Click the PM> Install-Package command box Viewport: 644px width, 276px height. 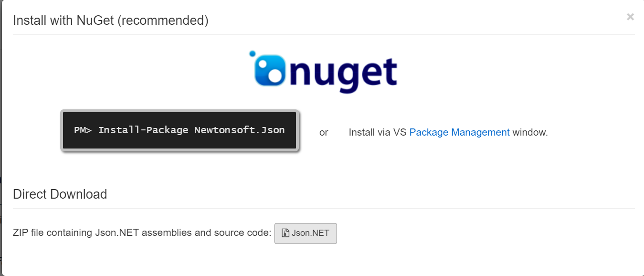[179, 130]
